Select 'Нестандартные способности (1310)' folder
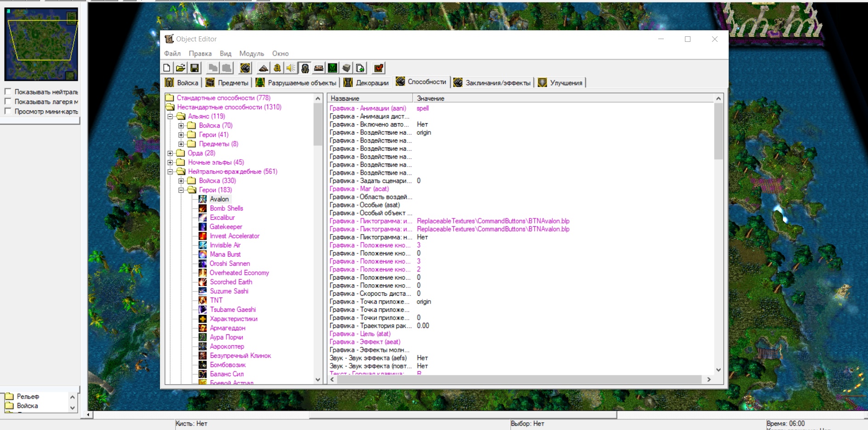The height and width of the screenshot is (430, 868). (229, 107)
